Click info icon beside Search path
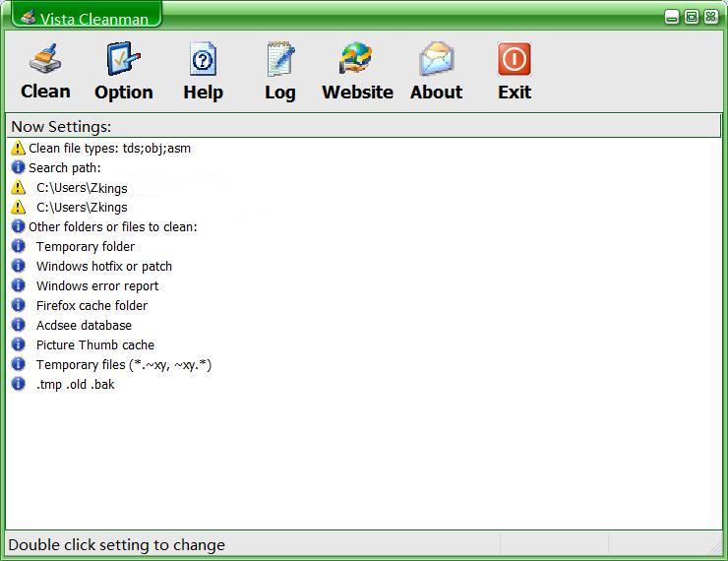This screenshot has width=728, height=561. pos(18,168)
